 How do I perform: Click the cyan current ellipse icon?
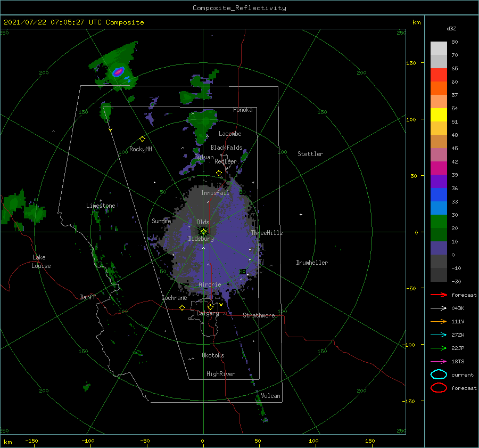coord(439,374)
